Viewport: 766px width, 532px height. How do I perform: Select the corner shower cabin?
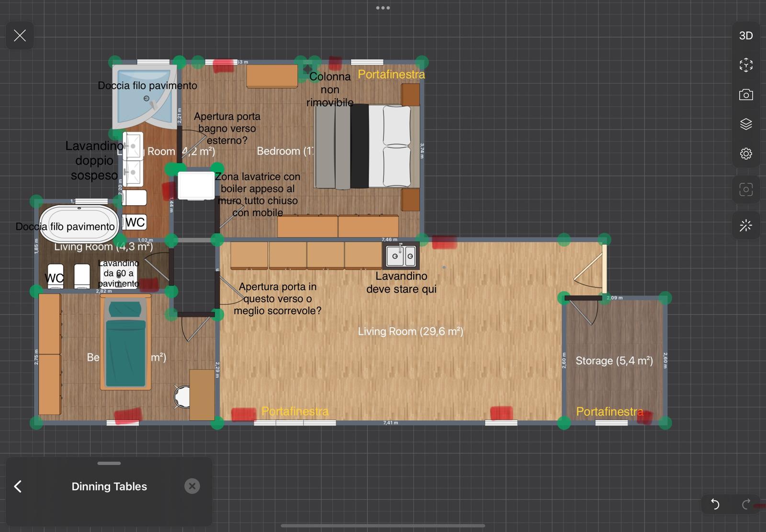pos(144,96)
